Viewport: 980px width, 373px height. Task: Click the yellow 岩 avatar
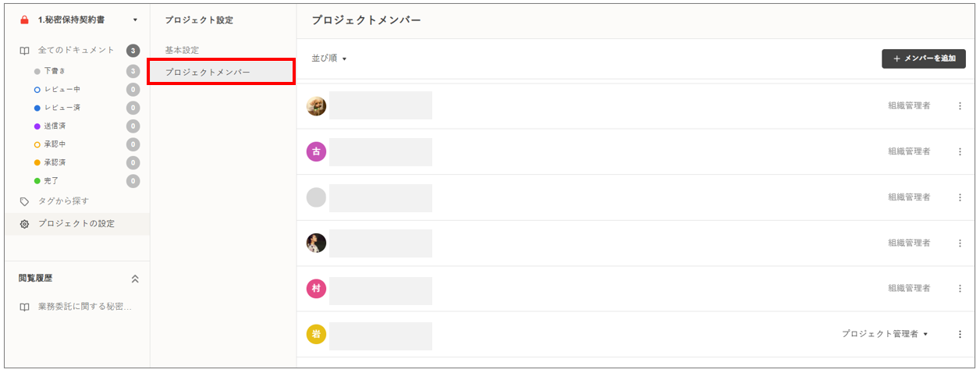pos(316,334)
